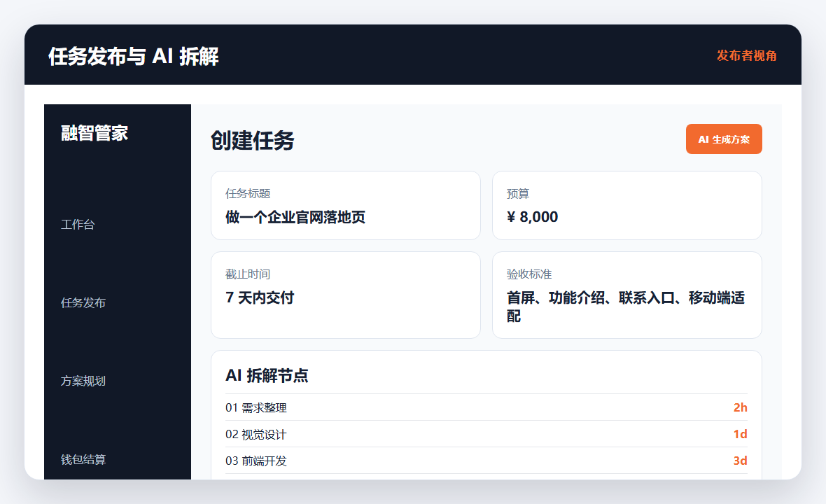Viewport: 826px width, 504px height.
Task: Click the 预算 value ¥ 8,000
Action: [x=532, y=217]
